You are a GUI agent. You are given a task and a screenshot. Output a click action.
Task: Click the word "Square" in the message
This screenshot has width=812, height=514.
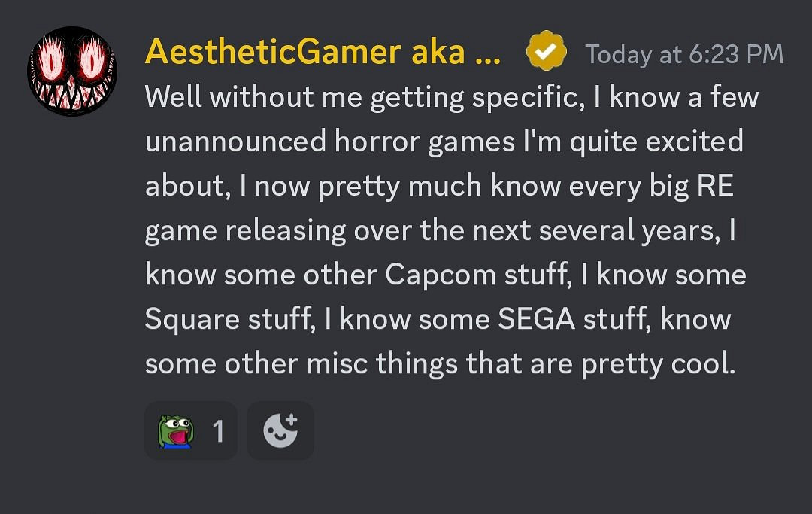pyautogui.click(x=192, y=321)
